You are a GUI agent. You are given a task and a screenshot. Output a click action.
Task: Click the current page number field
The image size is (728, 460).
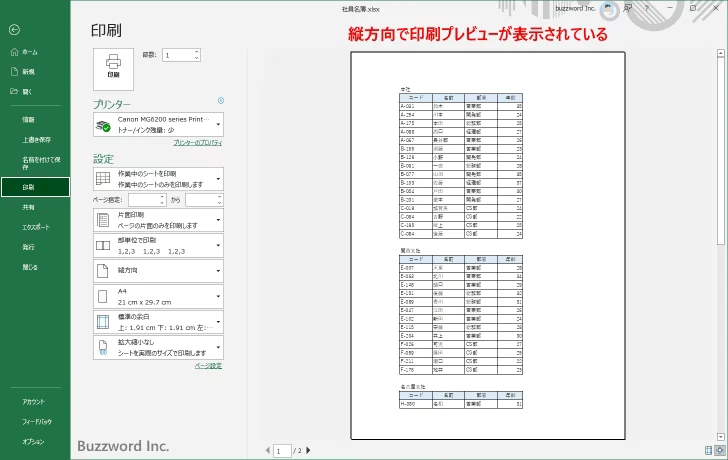pyautogui.click(x=282, y=451)
